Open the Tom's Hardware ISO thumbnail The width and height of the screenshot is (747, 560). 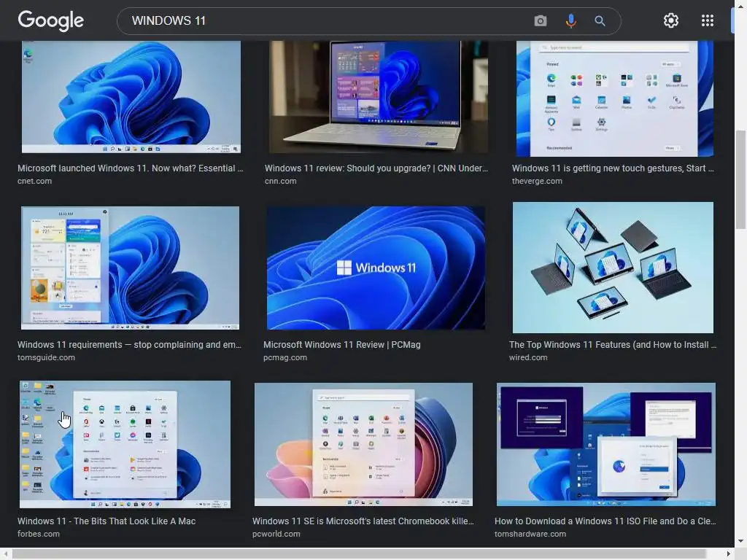click(x=606, y=444)
